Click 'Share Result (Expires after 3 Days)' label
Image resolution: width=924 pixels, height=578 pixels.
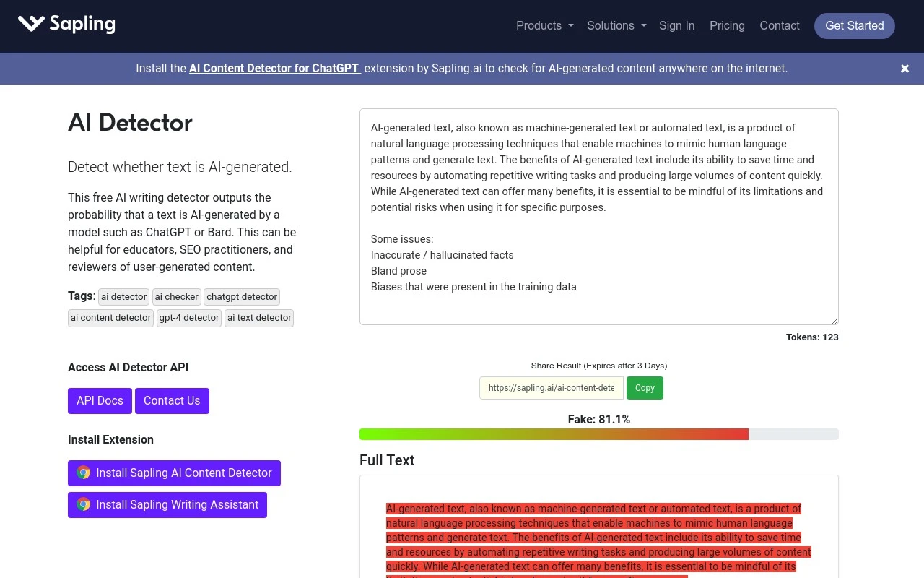coord(599,366)
